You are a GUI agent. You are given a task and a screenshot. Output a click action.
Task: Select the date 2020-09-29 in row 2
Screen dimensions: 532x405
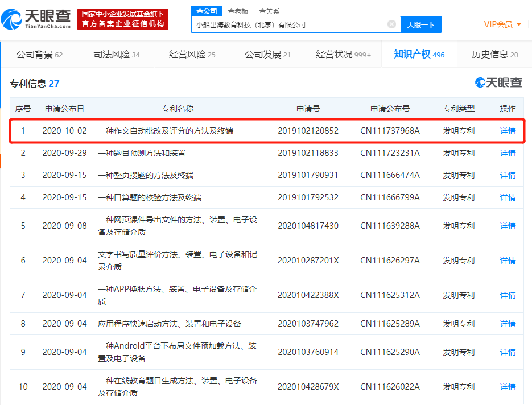coord(64,154)
